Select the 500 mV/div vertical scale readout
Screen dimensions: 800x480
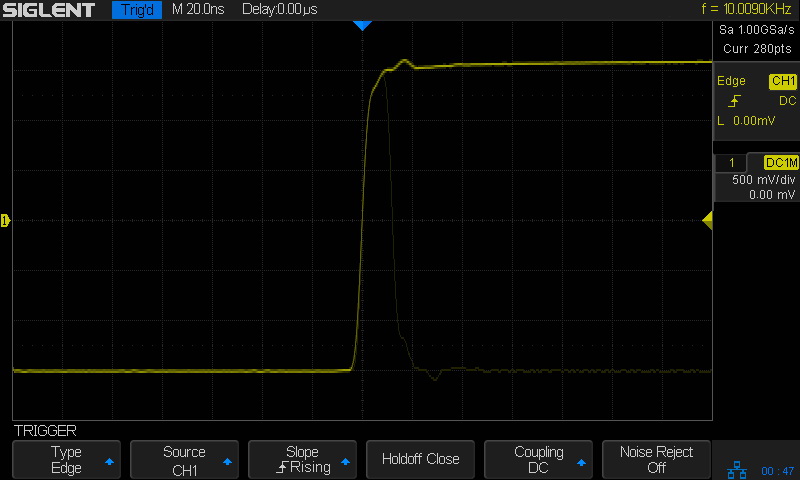point(763,180)
